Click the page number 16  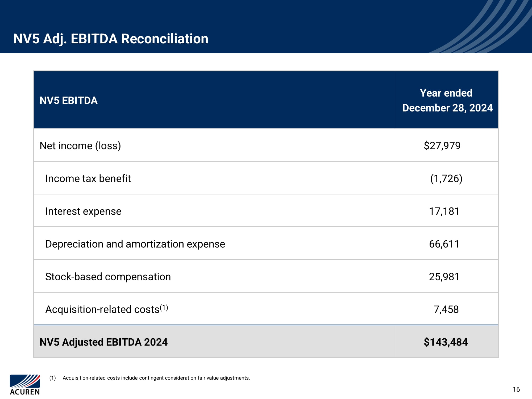click(x=516, y=389)
